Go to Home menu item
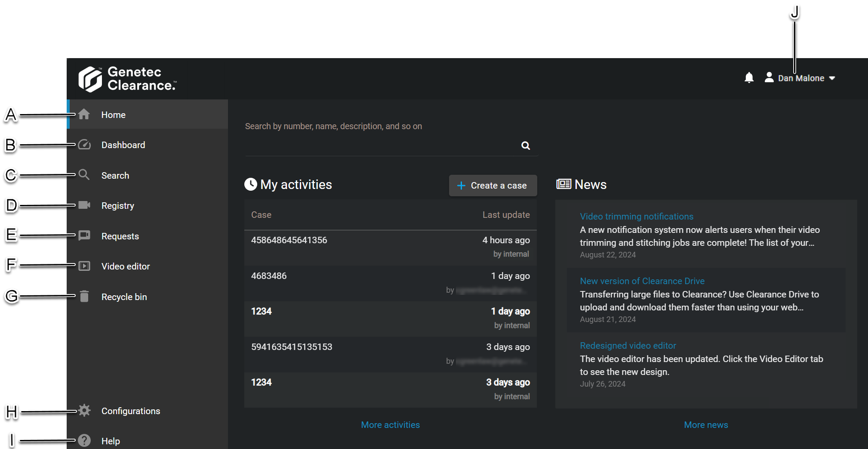The height and width of the screenshot is (449, 868). coord(148,115)
